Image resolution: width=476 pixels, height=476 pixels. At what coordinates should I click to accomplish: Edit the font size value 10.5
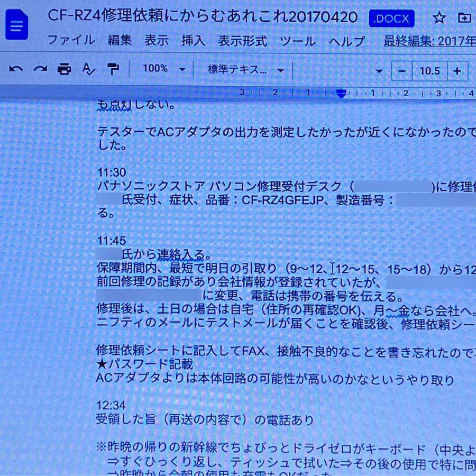coord(429,71)
